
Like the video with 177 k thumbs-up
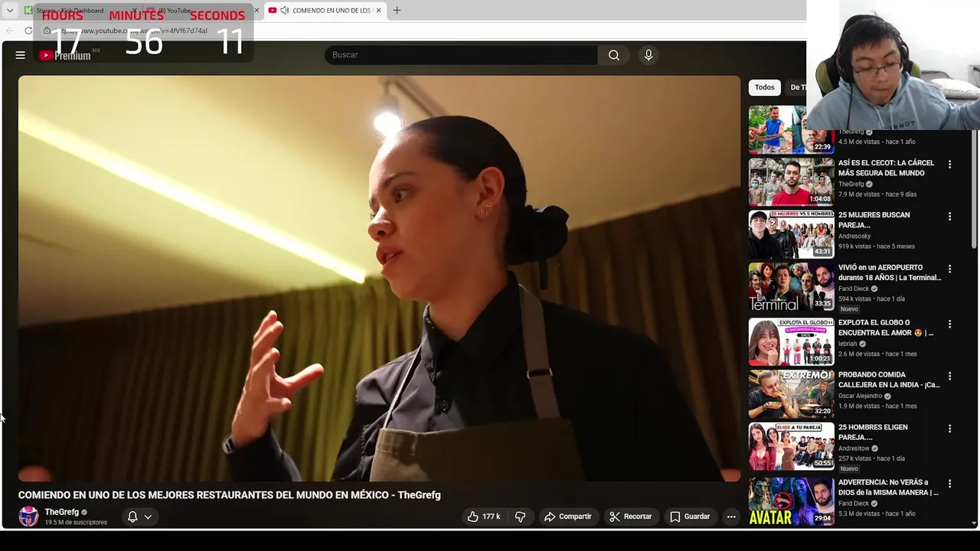484,517
